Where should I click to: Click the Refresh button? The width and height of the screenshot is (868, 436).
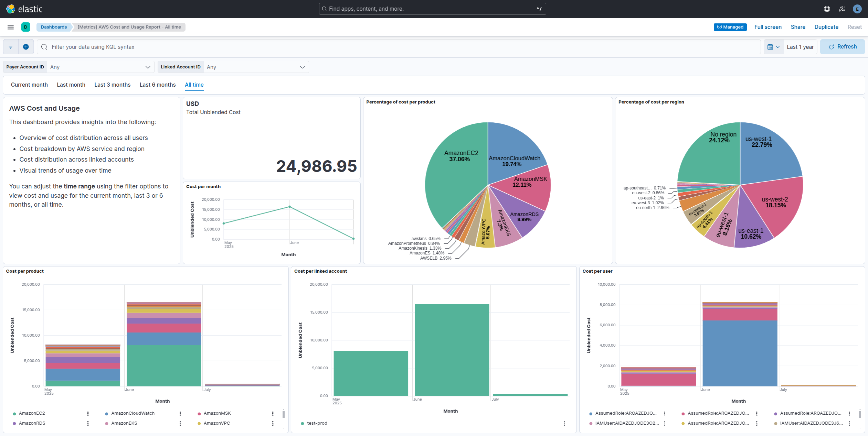coord(842,47)
